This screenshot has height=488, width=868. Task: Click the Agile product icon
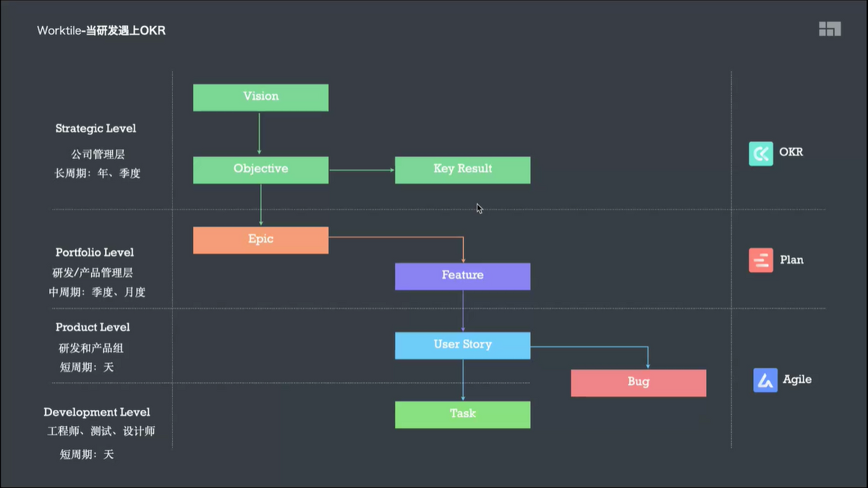765,380
